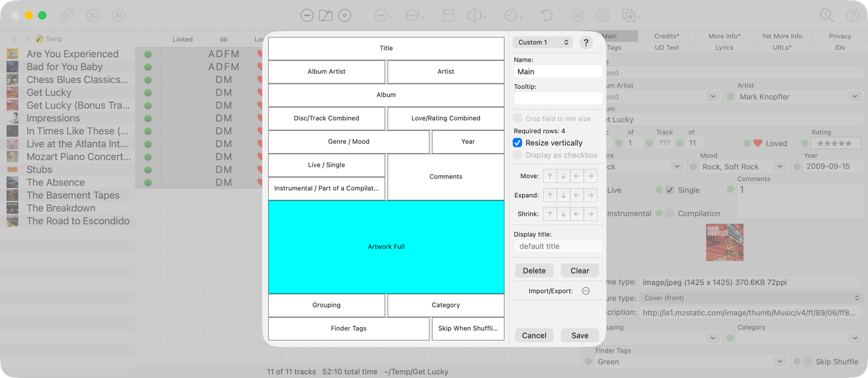The image size is (868, 378).
Task: Switch to the Privacy tab
Action: pos(840,36)
